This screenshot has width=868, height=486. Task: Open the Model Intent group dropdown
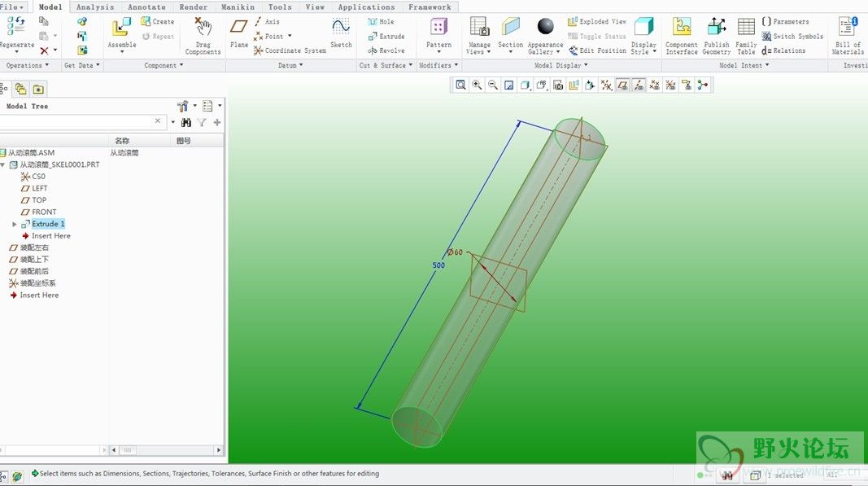click(x=744, y=65)
